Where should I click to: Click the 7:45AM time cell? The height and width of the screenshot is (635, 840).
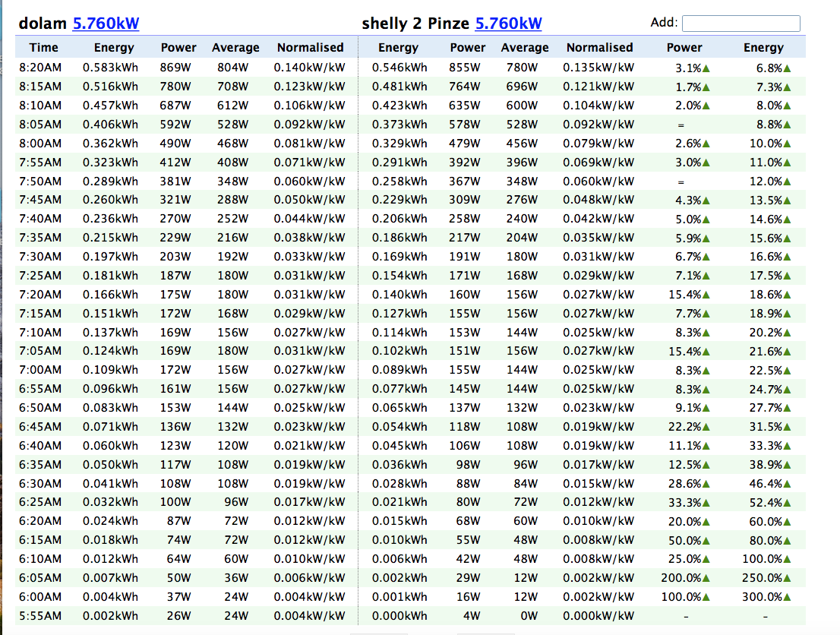click(x=40, y=199)
